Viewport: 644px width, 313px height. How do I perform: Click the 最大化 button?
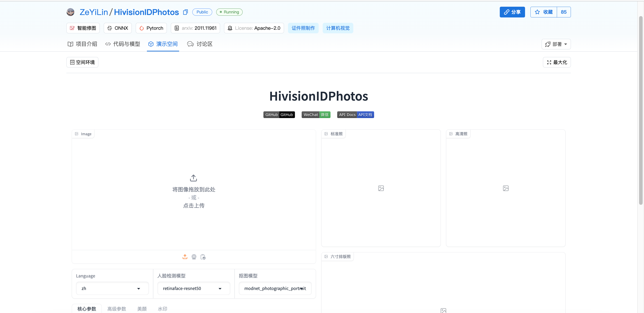(x=557, y=62)
